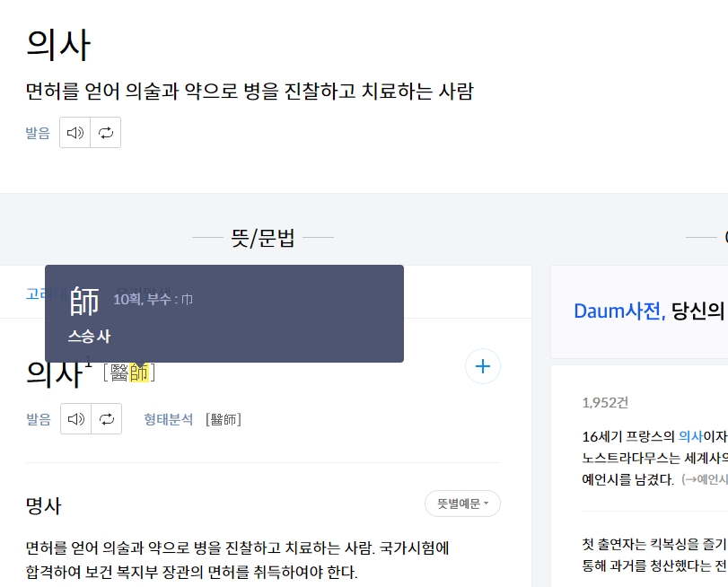Open the 고려대 dictionary tab

(35, 294)
